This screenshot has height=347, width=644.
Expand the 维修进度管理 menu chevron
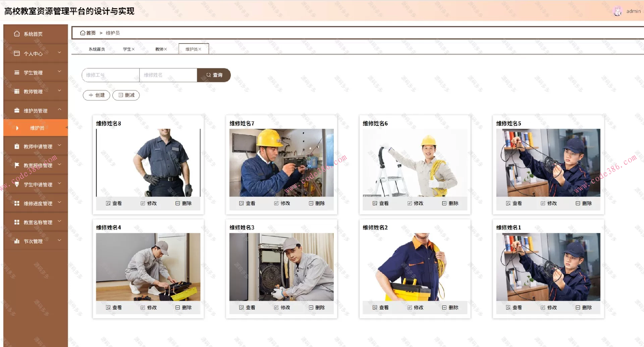[59, 202]
